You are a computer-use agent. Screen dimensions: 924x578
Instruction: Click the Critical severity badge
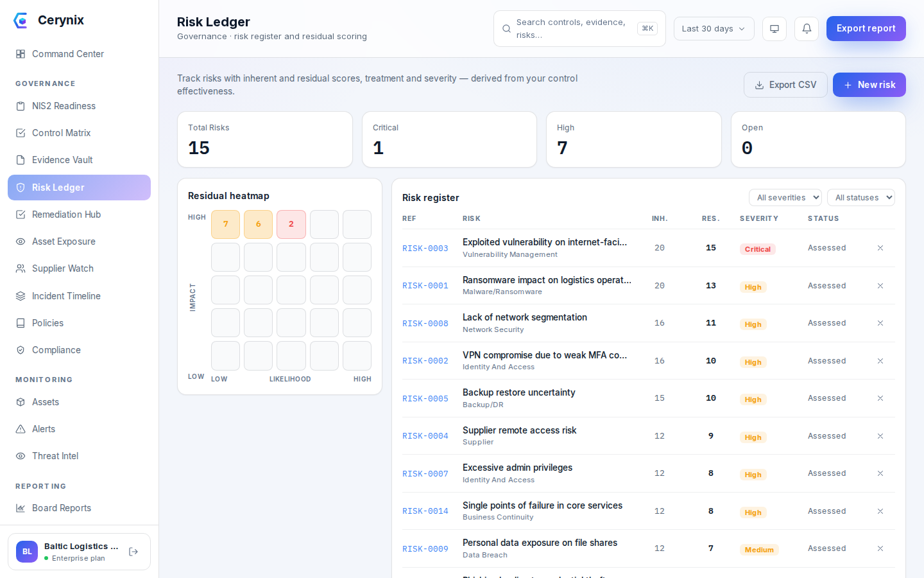tap(758, 249)
